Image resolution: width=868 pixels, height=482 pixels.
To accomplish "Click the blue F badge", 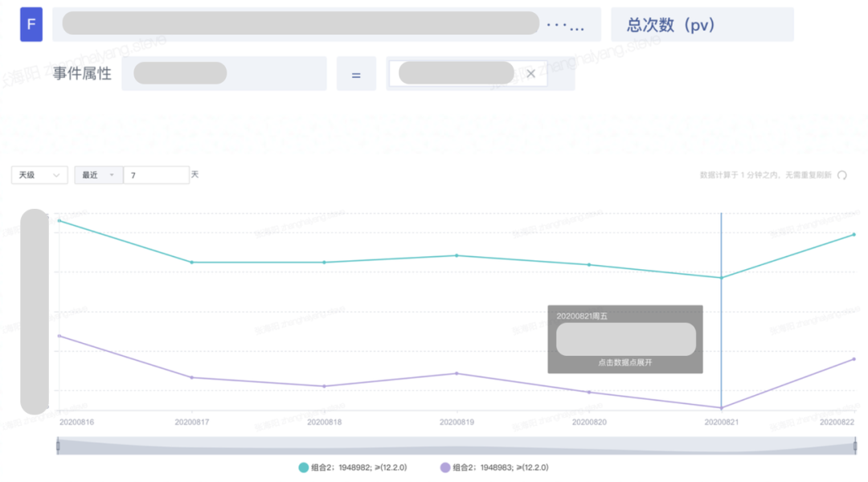I will pos(31,24).
